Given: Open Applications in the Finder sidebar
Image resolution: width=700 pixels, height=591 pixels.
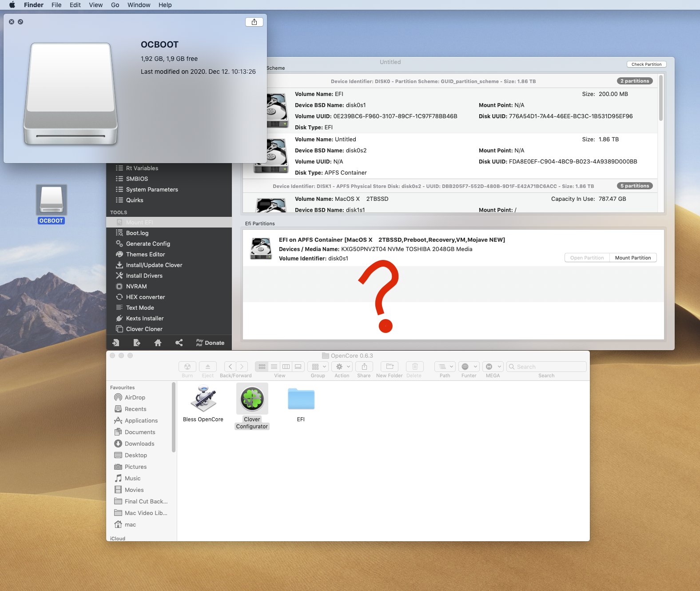Looking at the screenshot, I should [141, 420].
